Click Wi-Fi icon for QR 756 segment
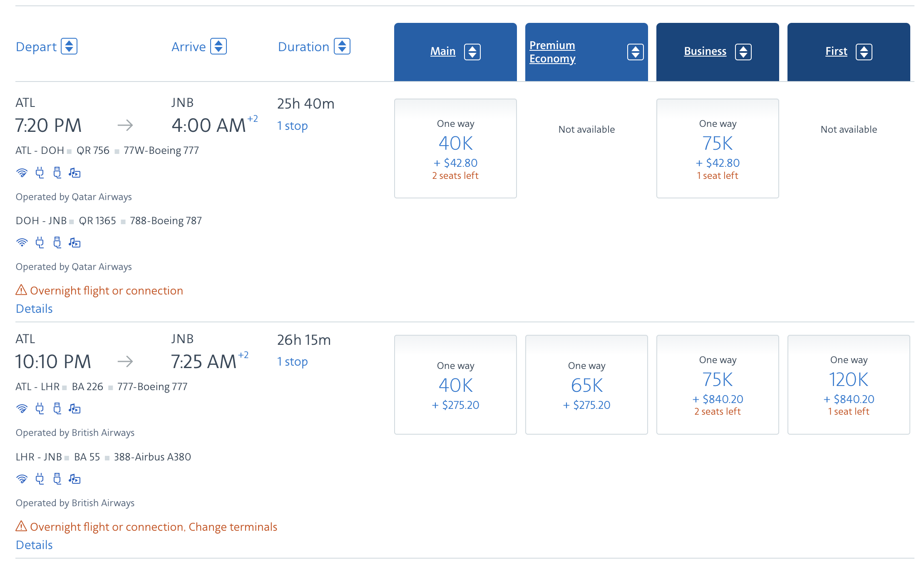This screenshot has height=564, width=924. click(22, 173)
